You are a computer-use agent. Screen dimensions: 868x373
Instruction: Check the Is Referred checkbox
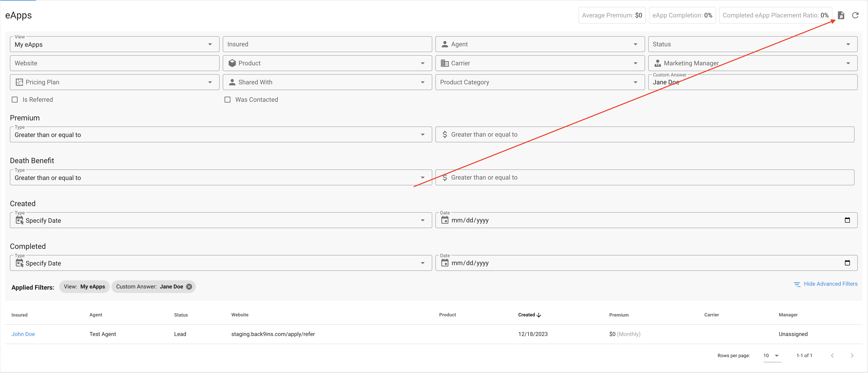click(x=15, y=99)
